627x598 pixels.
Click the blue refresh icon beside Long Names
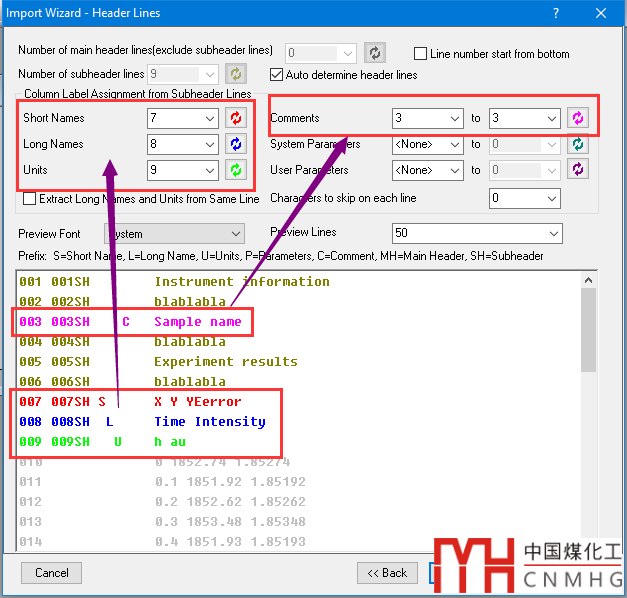coord(235,144)
